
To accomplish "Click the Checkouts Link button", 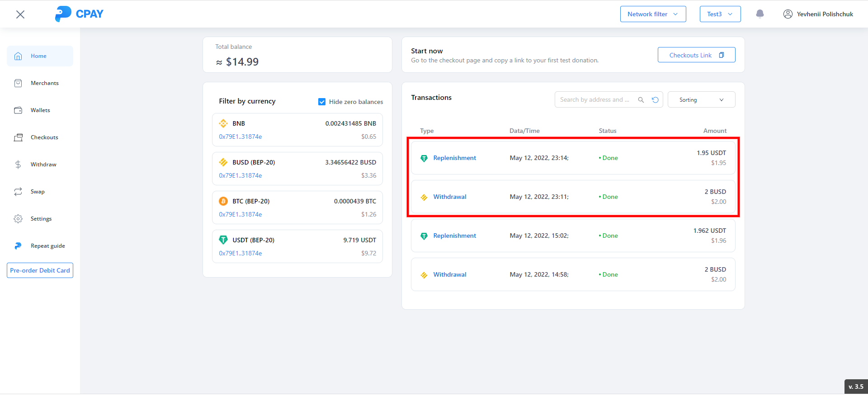I will coord(696,55).
